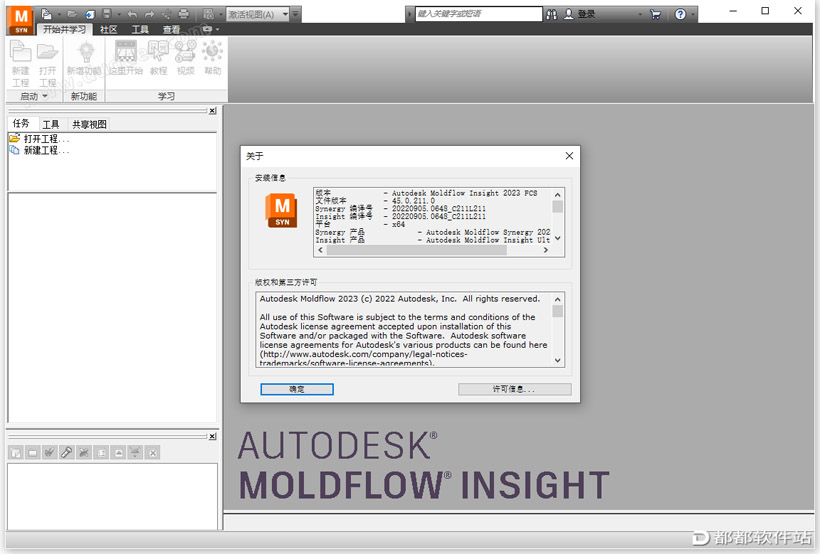Click the 许可信息... button
The height and width of the screenshot is (554, 820).
tap(515, 389)
